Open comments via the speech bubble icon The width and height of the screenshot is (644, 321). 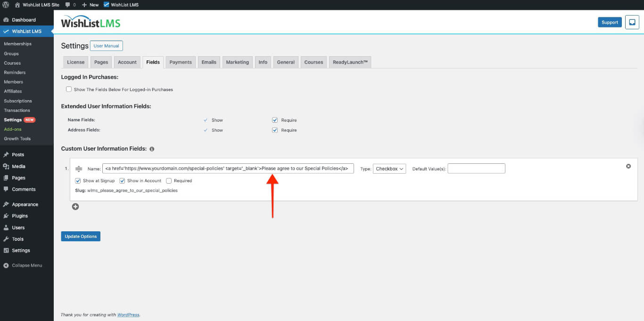[67, 4]
